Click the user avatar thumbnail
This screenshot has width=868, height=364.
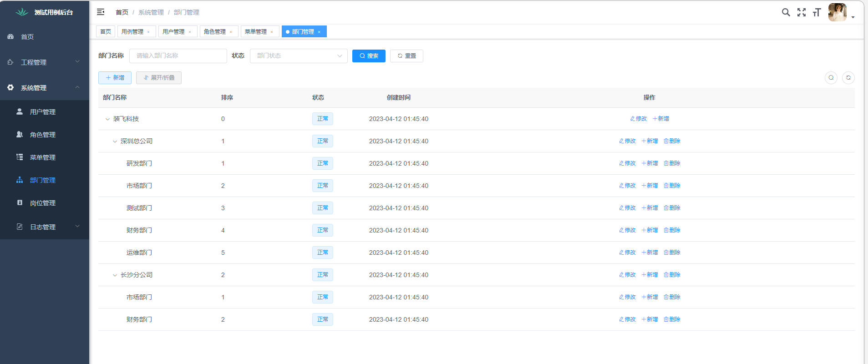tap(837, 12)
